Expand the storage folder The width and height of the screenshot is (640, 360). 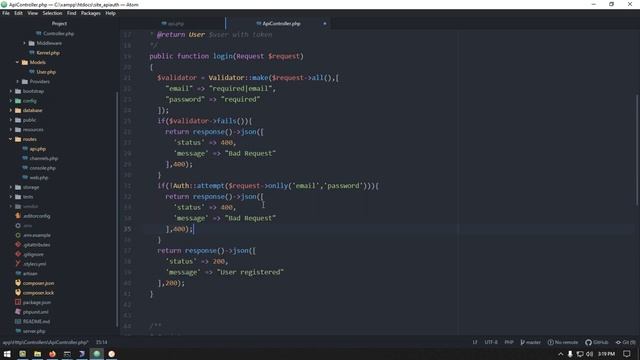11,187
